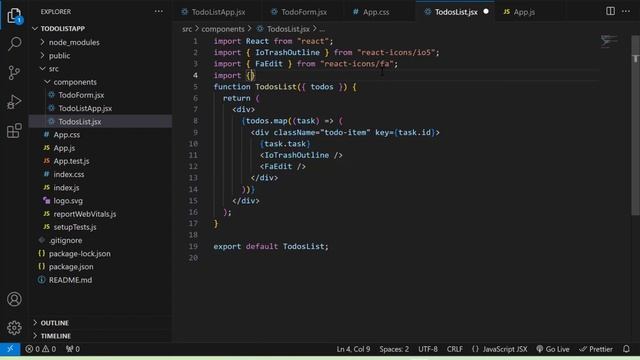Open reportWebVitals.js from the explorer
The width and height of the screenshot is (640, 360).
click(x=100, y=214)
